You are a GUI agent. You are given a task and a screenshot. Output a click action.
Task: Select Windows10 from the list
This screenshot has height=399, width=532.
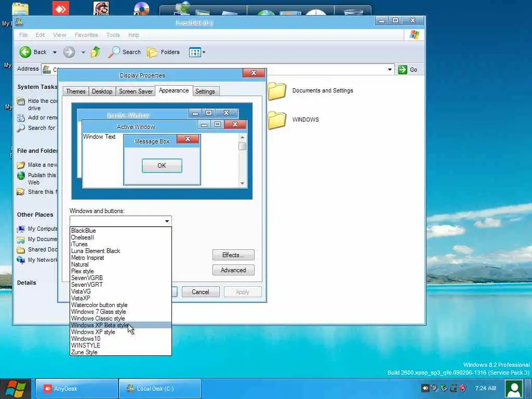[x=121, y=339]
